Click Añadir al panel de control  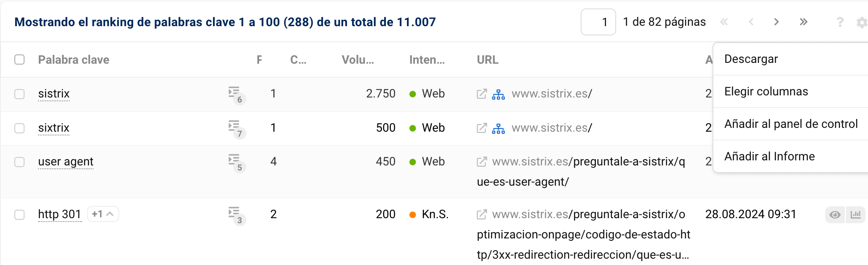[x=791, y=124]
